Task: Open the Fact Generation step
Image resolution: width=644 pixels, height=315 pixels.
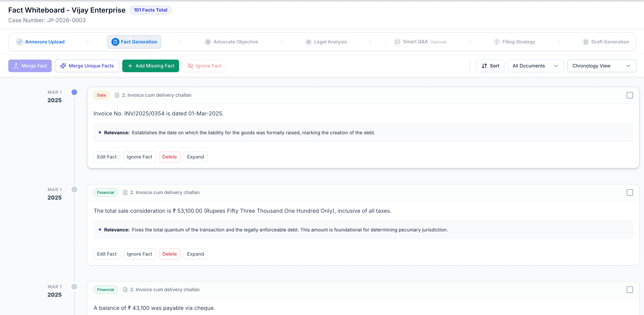Action: (x=134, y=42)
